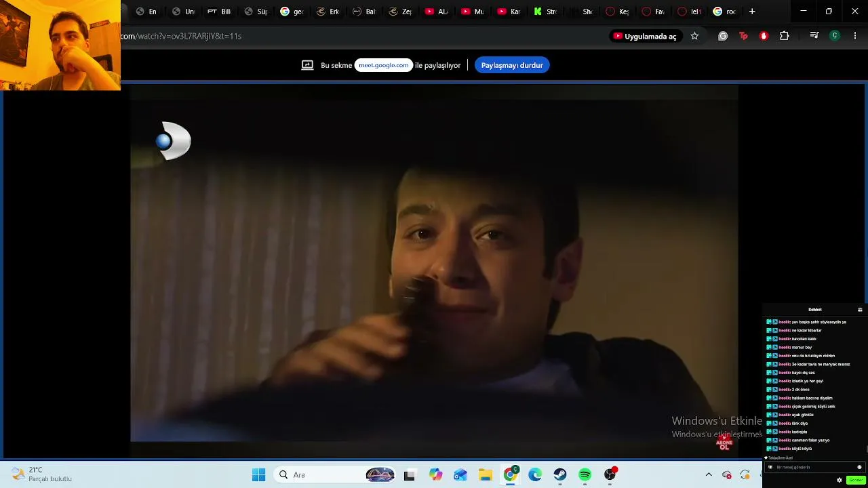868x488 pixels.
Task: Click the red 'ABONE OL' subscribe overlay on the video
Action: pyautogui.click(x=724, y=442)
